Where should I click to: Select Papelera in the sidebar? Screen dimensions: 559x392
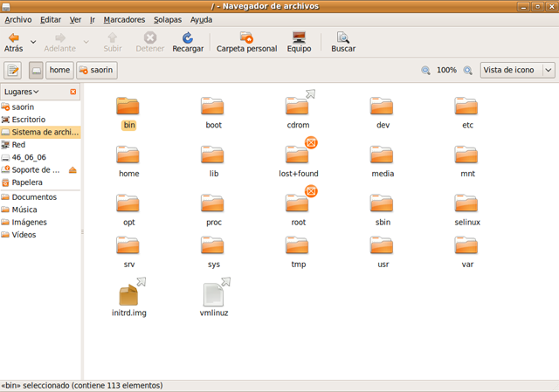point(26,182)
